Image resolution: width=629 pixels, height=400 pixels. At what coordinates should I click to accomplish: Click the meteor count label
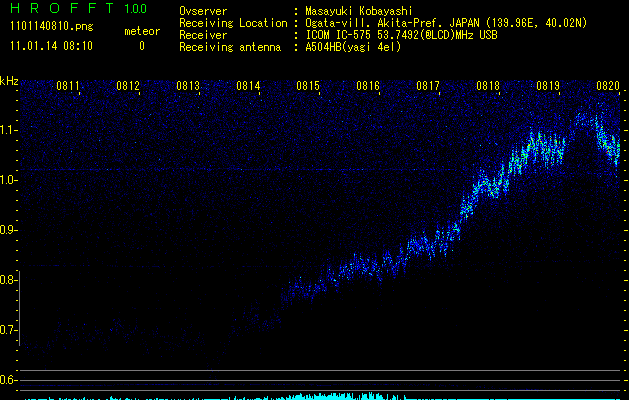click(142, 31)
